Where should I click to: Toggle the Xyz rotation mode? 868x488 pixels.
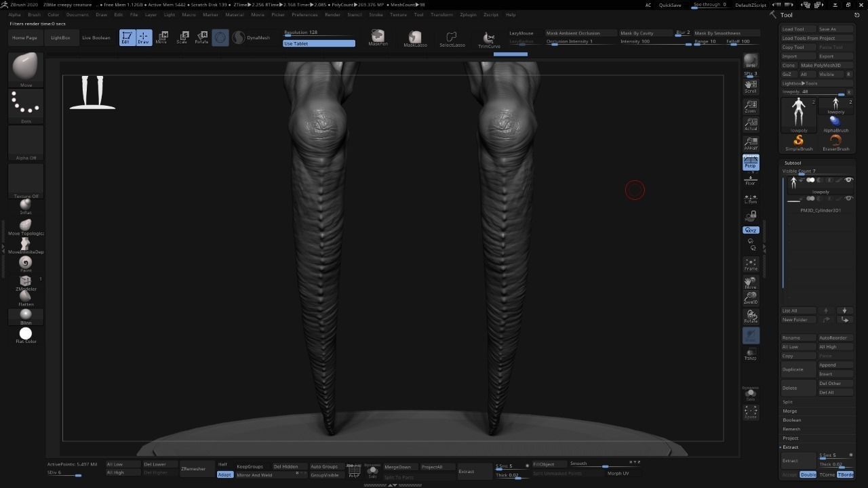[x=751, y=230]
